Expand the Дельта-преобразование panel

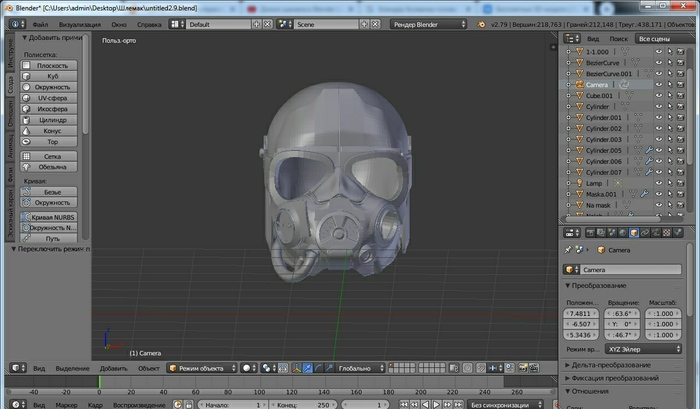click(610, 364)
